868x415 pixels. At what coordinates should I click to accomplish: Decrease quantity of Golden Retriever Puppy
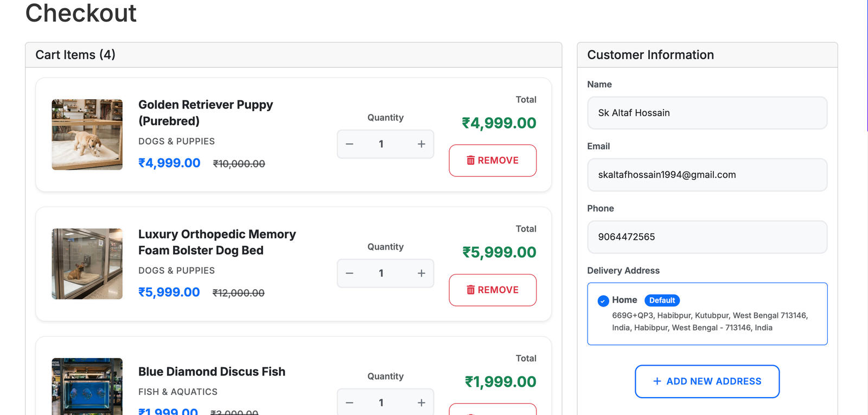click(x=349, y=144)
